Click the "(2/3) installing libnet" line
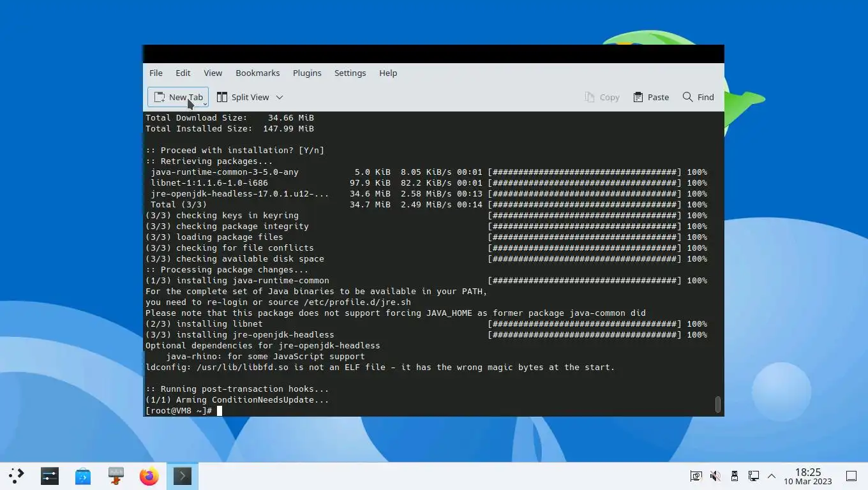The image size is (868, 490). (426, 324)
